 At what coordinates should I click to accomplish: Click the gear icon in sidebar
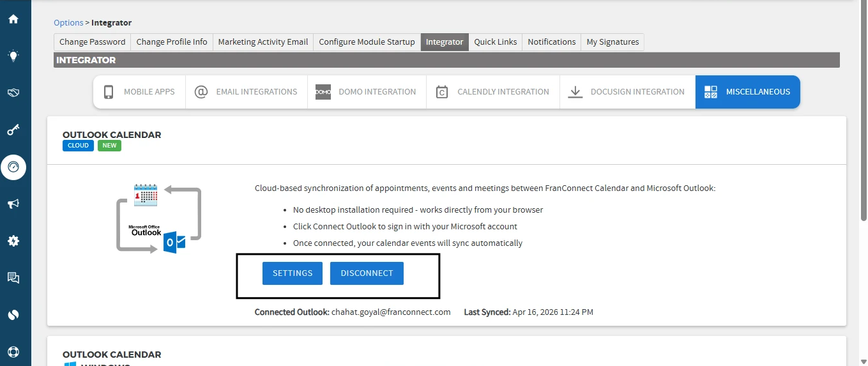click(13, 241)
